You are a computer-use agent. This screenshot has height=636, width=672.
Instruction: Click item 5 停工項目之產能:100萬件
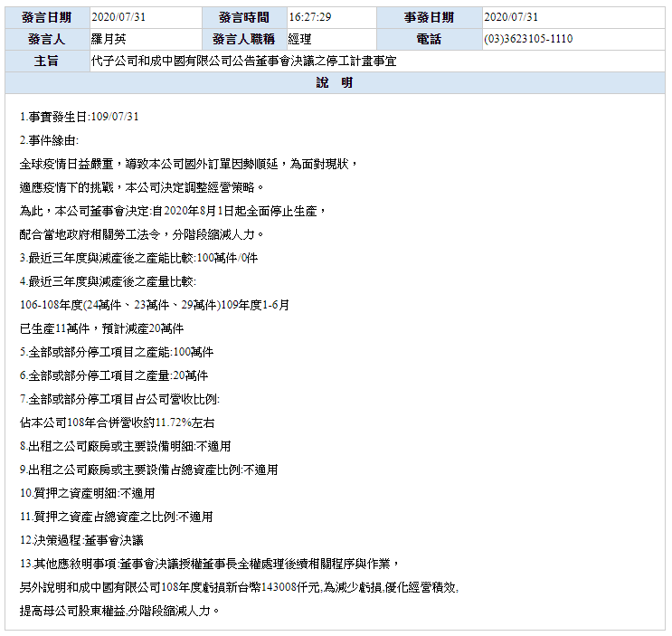pos(117,352)
